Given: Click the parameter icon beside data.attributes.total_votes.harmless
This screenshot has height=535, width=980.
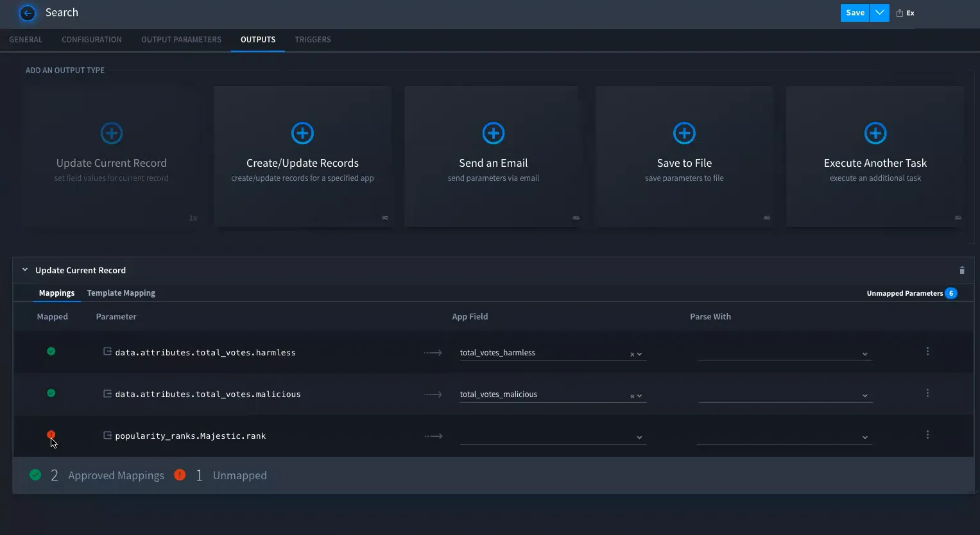Looking at the screenshot, I should pyautogui.click(x=108, y=352).
